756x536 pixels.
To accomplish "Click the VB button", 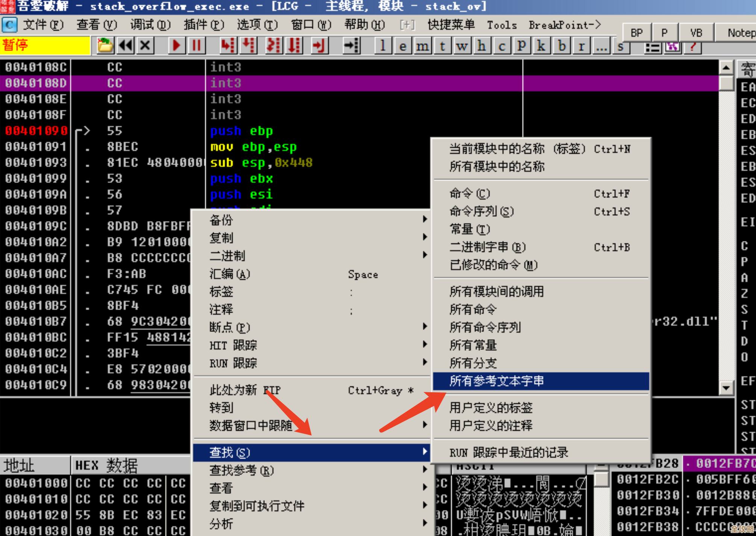I will click(x=696, y=33).
